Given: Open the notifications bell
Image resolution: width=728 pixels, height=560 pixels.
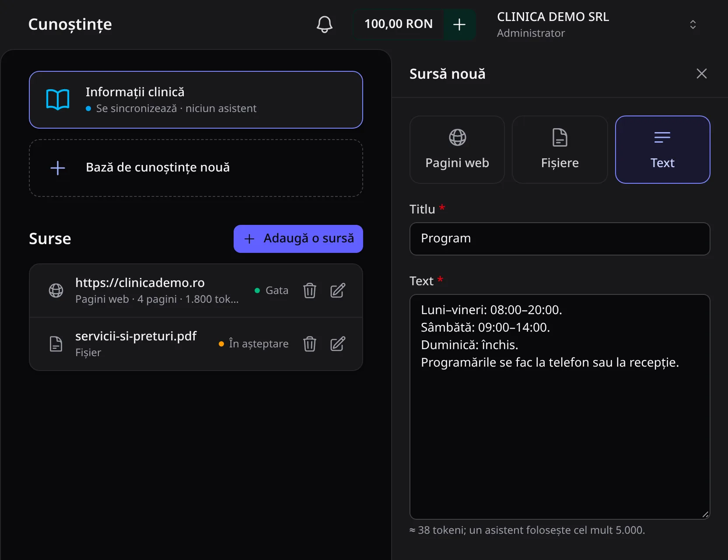Looking at the screenshot, I should 325,24.
